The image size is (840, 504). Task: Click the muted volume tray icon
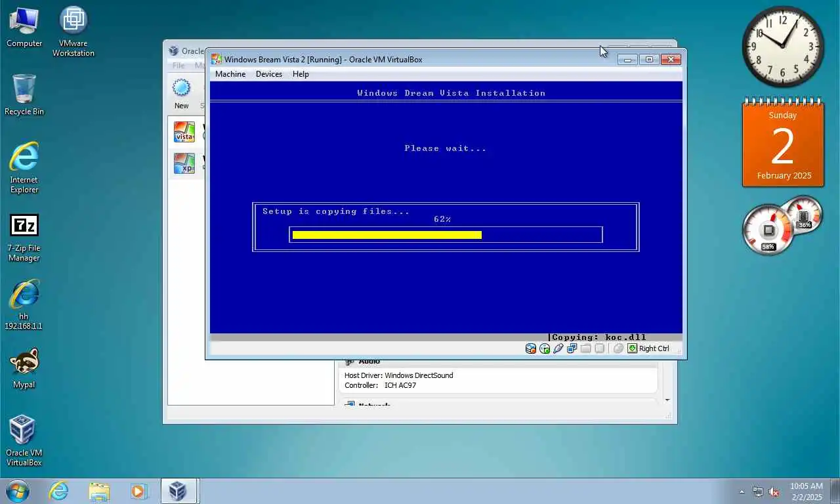point(774,492)
